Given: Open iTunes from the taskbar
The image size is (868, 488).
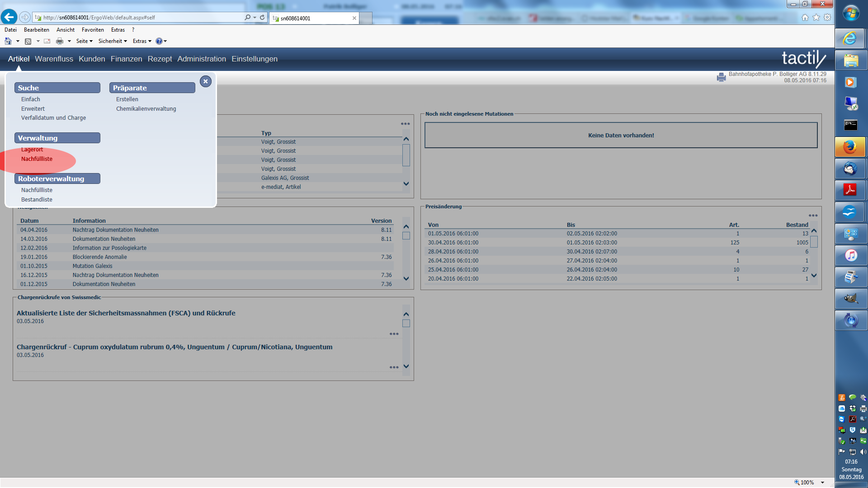Looking at the screenshot, I should [x=850, y=256].
